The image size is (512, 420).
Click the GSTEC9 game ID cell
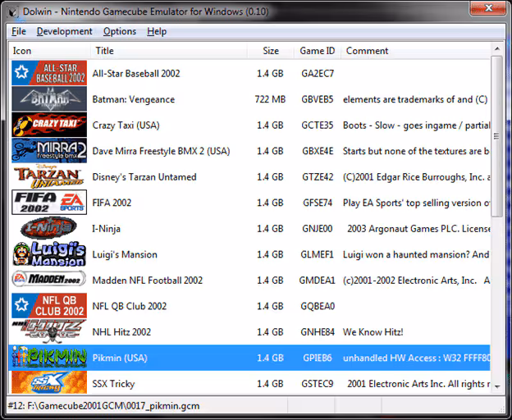pos(318,384)
